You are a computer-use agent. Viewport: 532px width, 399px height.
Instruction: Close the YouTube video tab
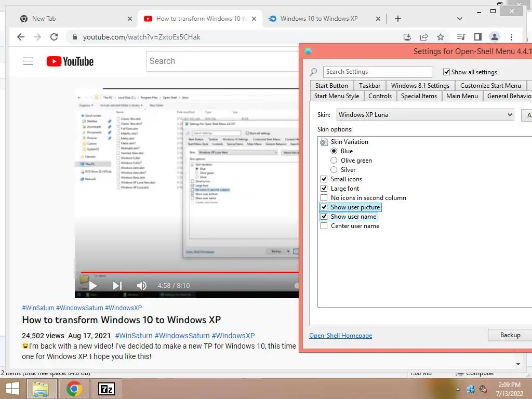[x=254, y=19]
